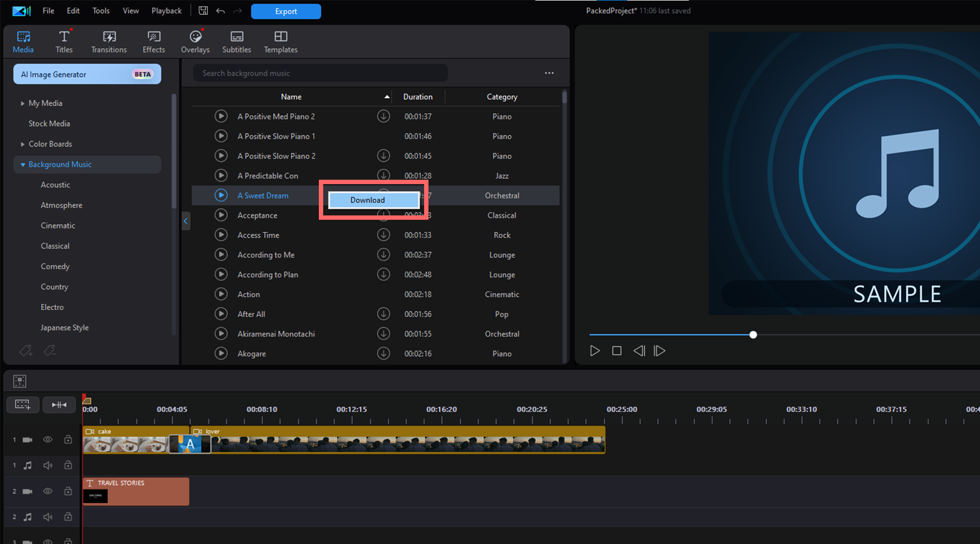Preview the Action track

point(221,294)
